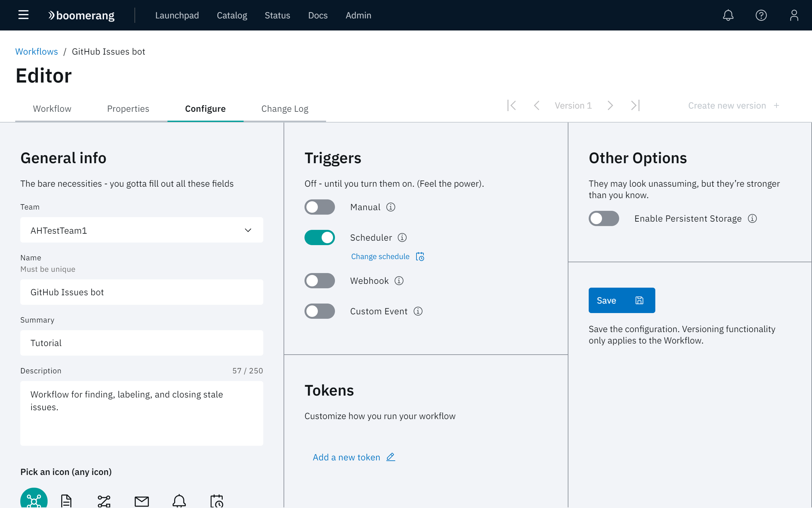Image resolution: width=812 pixels, height=508 pixels.
Task: Open Launchpad in top navigation
Action: click(x=177, y=15)
